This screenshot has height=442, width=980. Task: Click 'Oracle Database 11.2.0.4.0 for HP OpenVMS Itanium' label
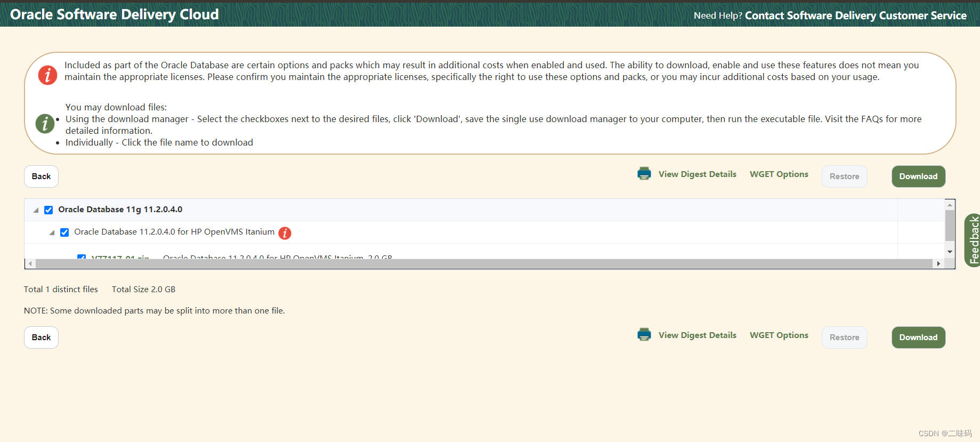[174, 232]
